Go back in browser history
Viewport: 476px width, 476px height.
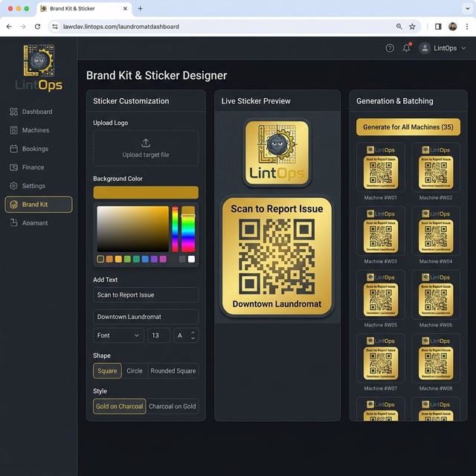(x=9, y=27)
